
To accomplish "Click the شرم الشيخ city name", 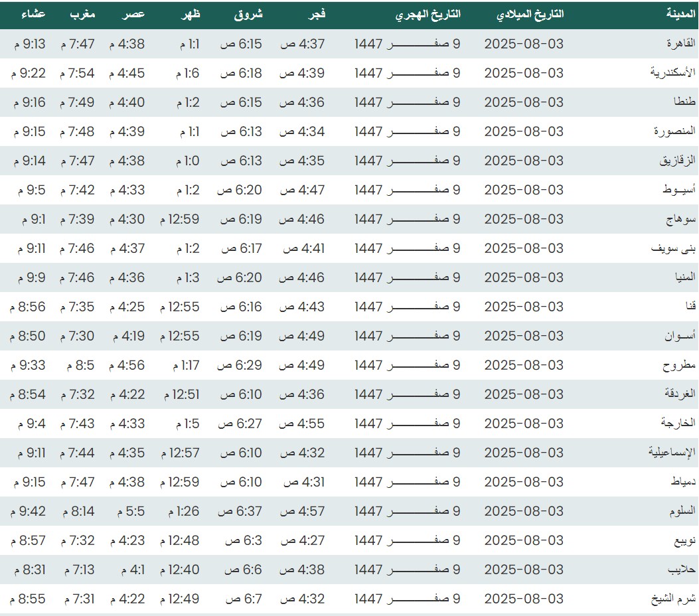I will click(x=672, y=599).
